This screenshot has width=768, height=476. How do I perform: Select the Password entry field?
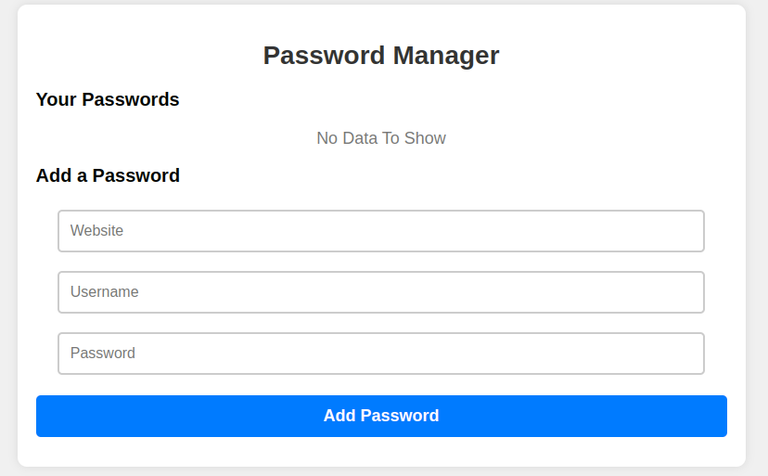[381, 353]
